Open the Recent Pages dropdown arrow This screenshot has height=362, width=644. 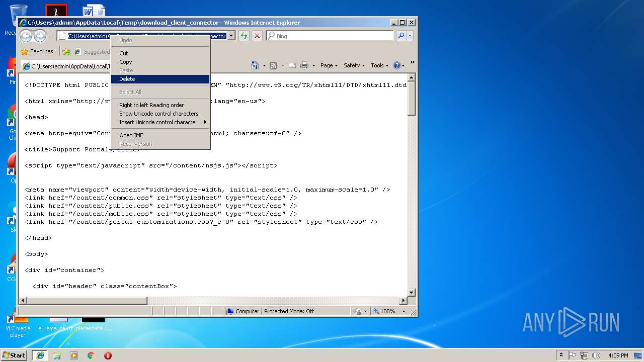(51, 36)
